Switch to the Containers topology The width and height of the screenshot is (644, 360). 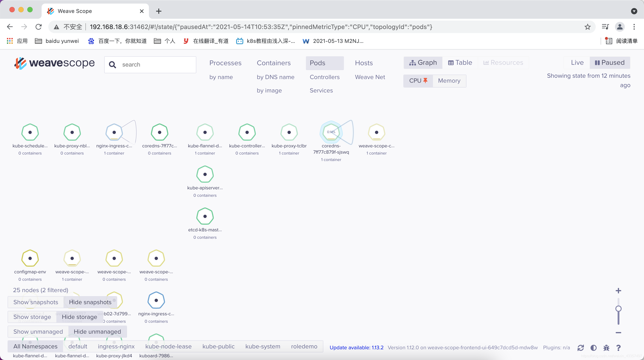273,63
